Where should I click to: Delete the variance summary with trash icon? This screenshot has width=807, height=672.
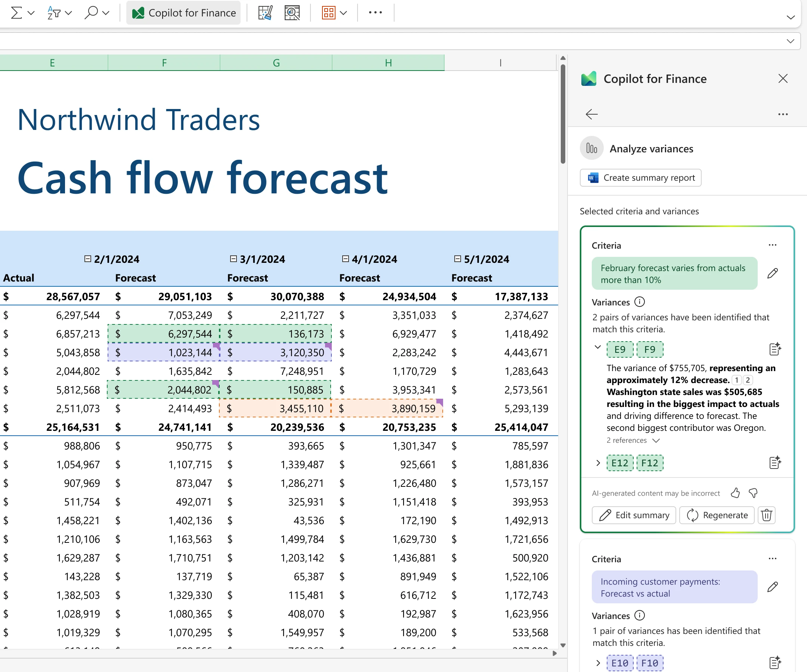(x=766, y=515)
